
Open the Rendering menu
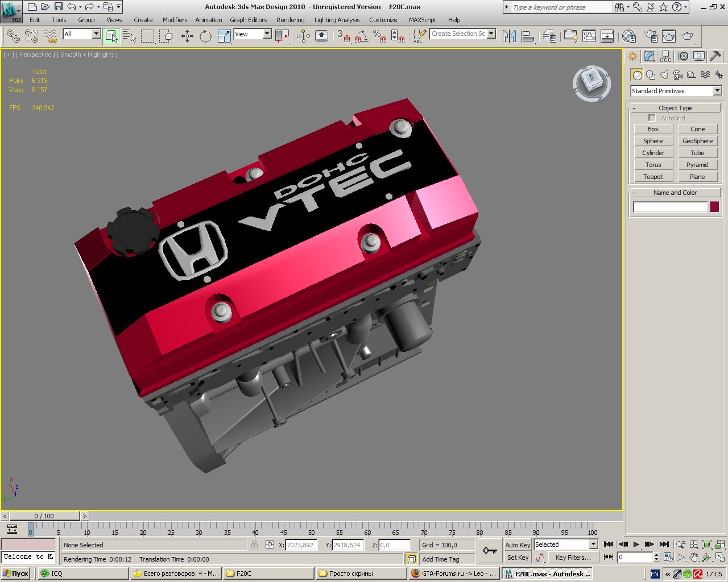(290, 20)
